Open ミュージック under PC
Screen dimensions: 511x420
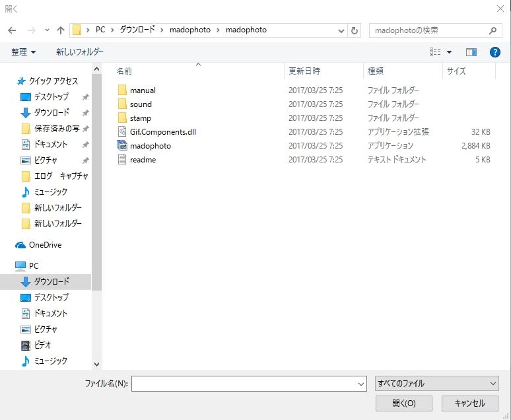click(x=51, y=361)
